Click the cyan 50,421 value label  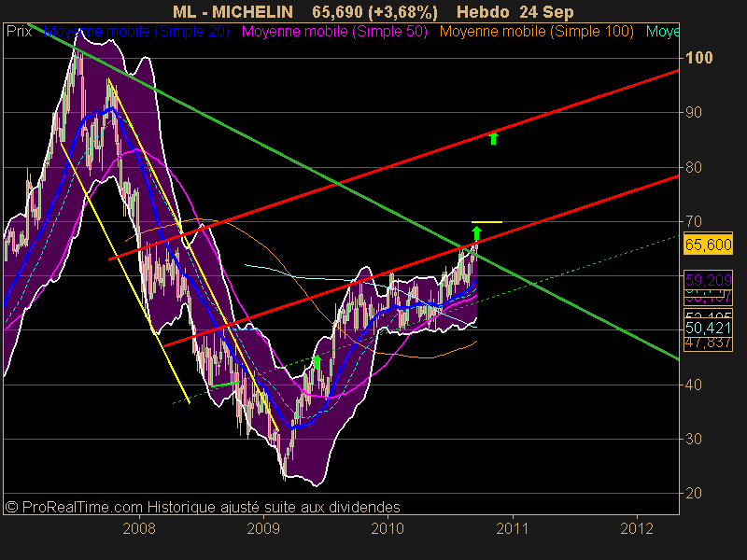(708, 328)
